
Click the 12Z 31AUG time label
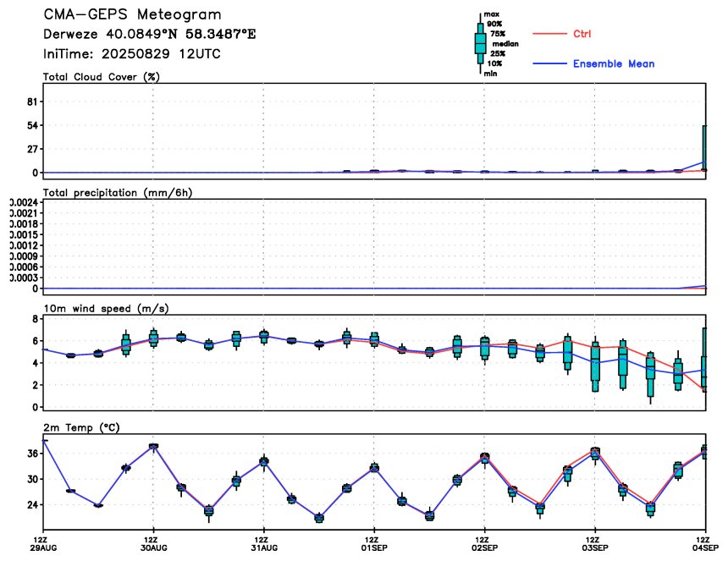264,544
